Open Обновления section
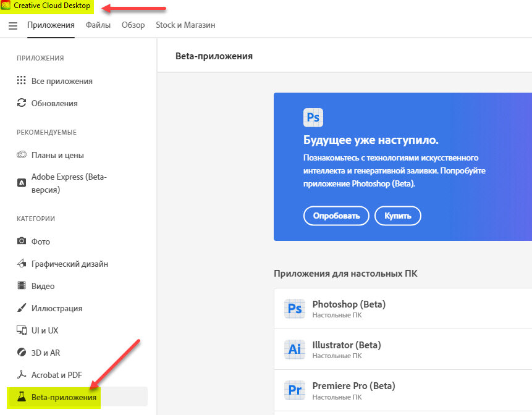This screenshot has width=532, height=415. 54,103
